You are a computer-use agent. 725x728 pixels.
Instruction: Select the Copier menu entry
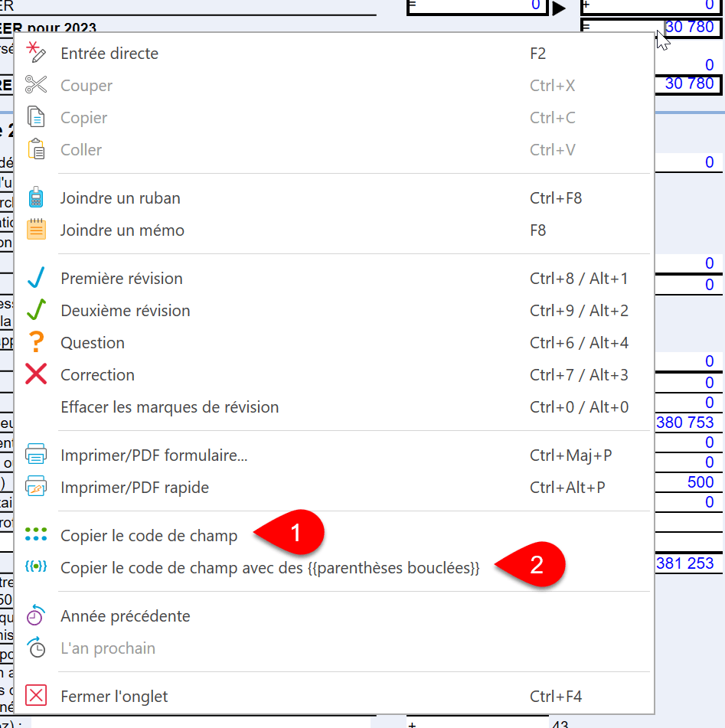click(334, 117)
